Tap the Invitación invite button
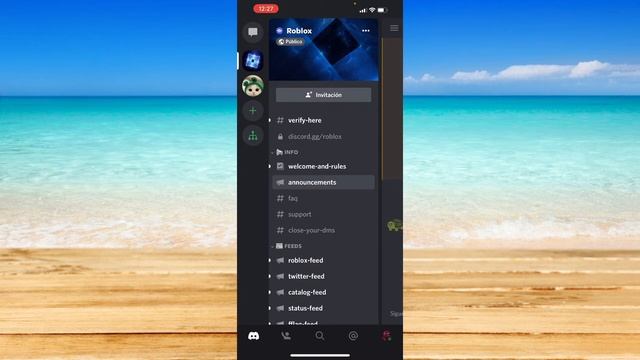 pos(323,95)
